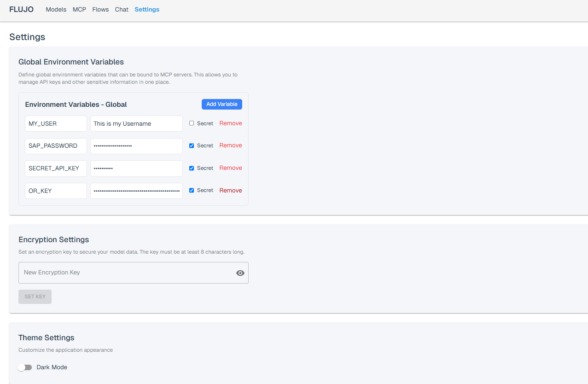
Task: Focus the New Encryption Key field
Action: pos(127,273)
